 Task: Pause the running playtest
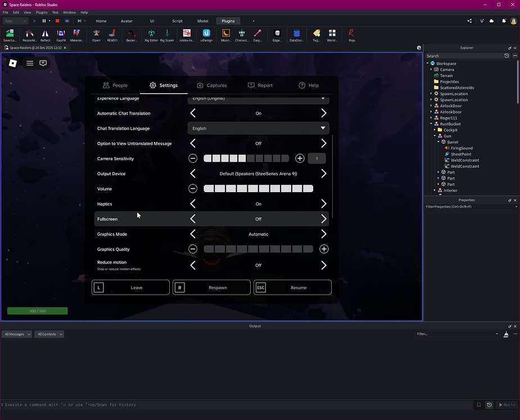point(44,21)
